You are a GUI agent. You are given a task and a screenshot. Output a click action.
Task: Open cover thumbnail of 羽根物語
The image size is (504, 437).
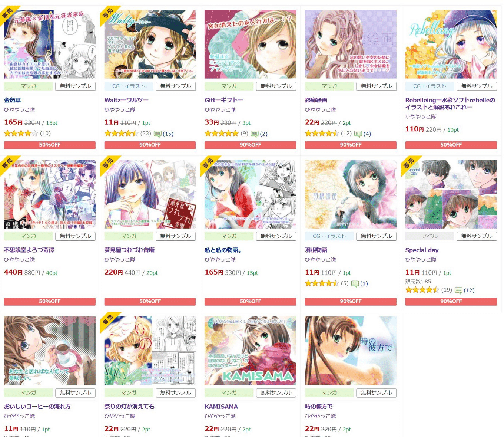click(351, 194)
